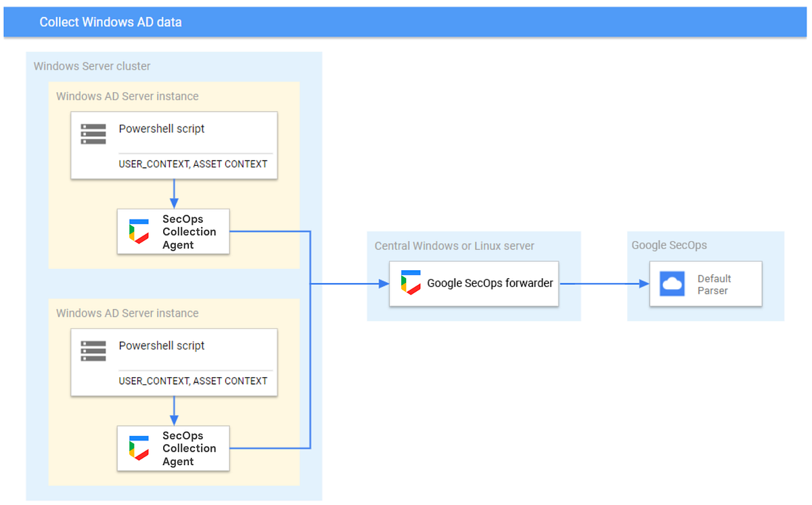
Task: Select the lower Windows AD Server instance panel
Action: point(127,313)
